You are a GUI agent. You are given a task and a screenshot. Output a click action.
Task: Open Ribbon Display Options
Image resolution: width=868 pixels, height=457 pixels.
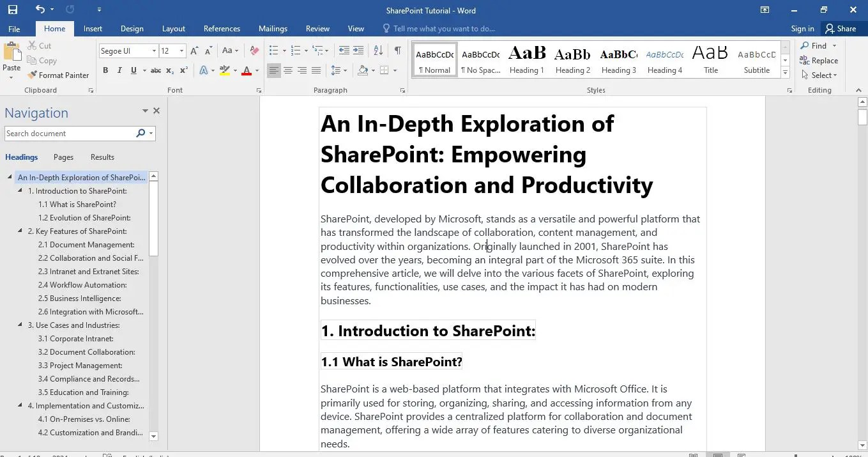point(765,10)
